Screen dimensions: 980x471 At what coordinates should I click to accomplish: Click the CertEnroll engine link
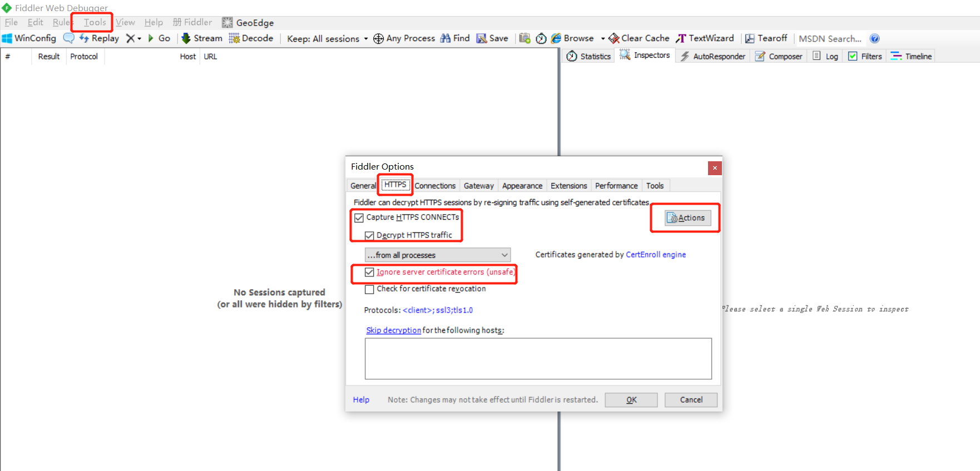(656, 255)
